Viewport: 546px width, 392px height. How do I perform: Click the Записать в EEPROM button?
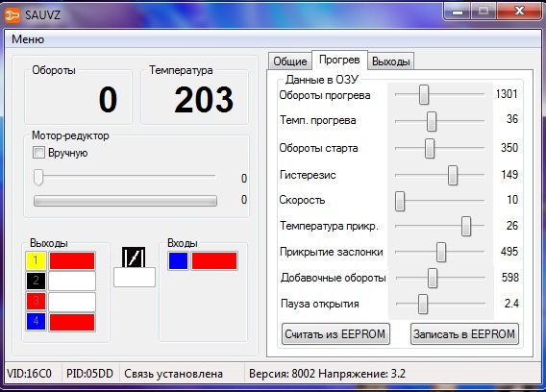coord(464,334)
